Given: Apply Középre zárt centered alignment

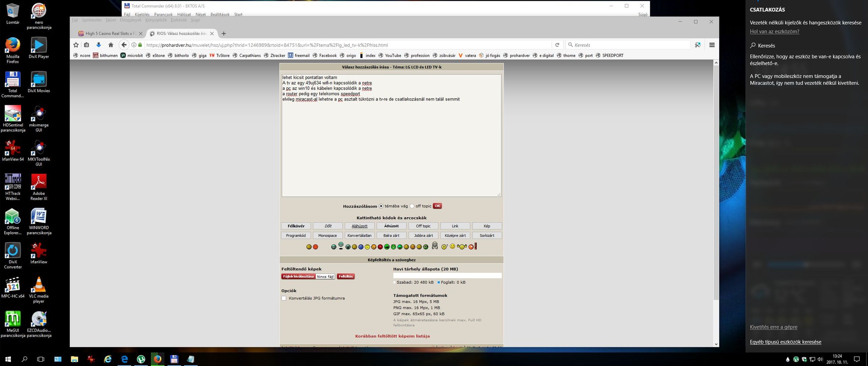Looking at the screenshot, I should coord(455,235).
